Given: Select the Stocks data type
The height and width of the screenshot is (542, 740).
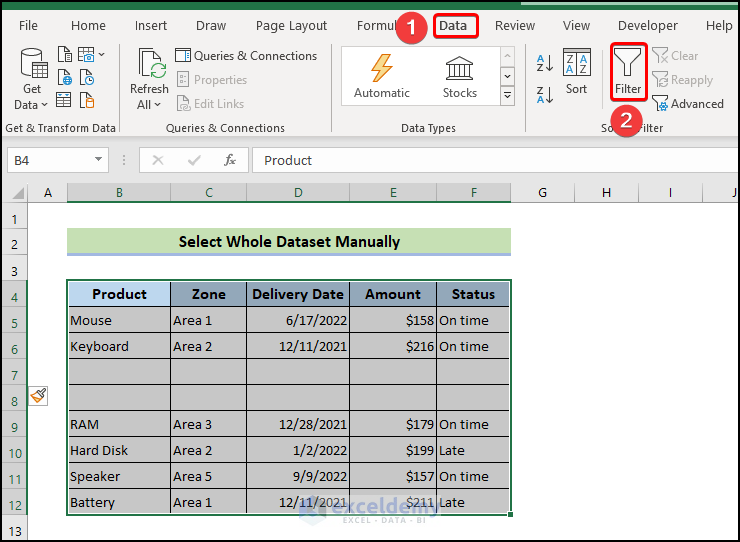Looking at the screenshot, I should [460, 76].
